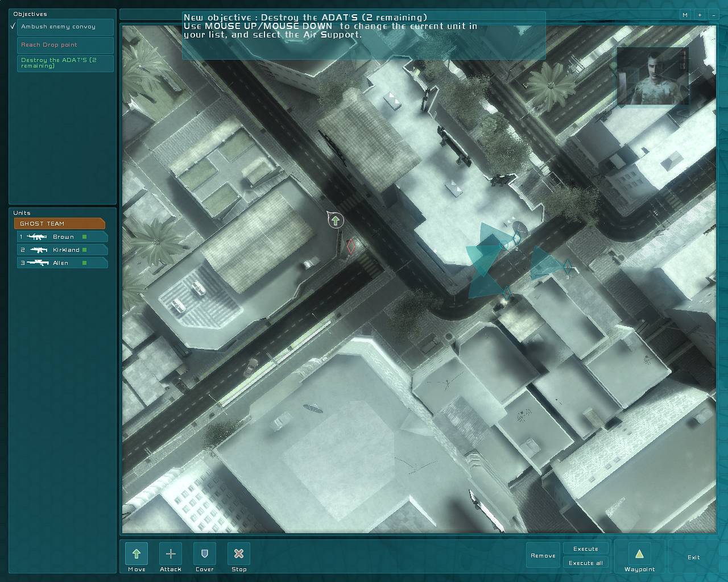Image resolution: width=728 pixels, height=582 pixels.
Task: Click unit 2 blue diamond on map
Action: [x=516, y=239]
